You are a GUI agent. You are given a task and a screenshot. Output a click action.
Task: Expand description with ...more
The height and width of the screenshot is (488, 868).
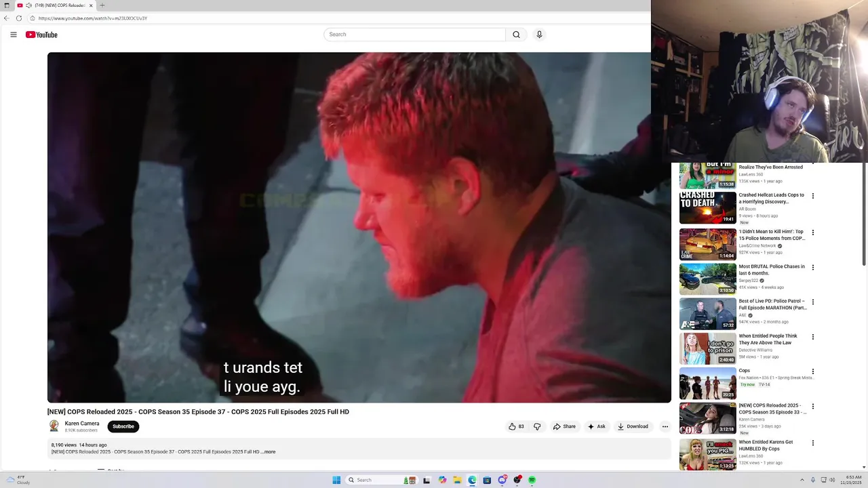pos(269,452)
